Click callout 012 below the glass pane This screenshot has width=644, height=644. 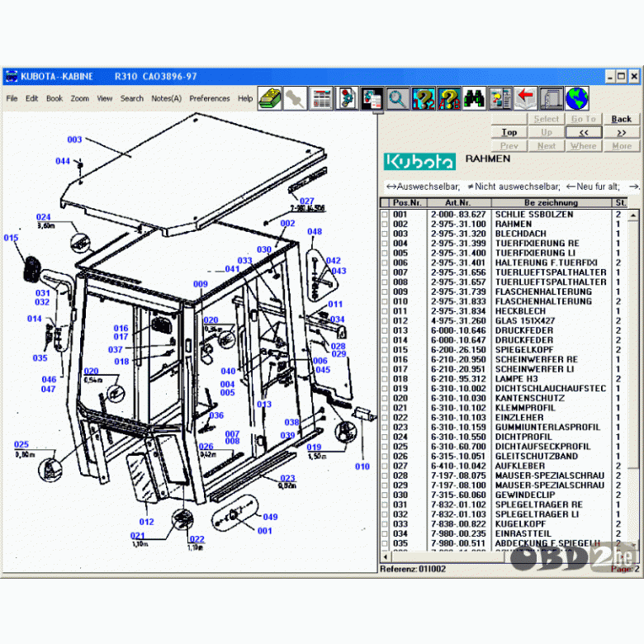[x=147, y=522]
